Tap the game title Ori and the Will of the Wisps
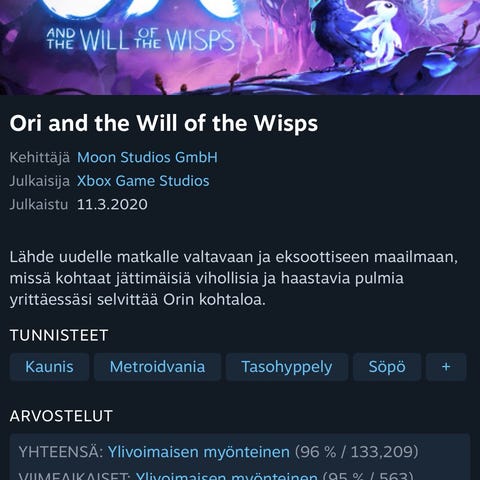 click(164, 123)
